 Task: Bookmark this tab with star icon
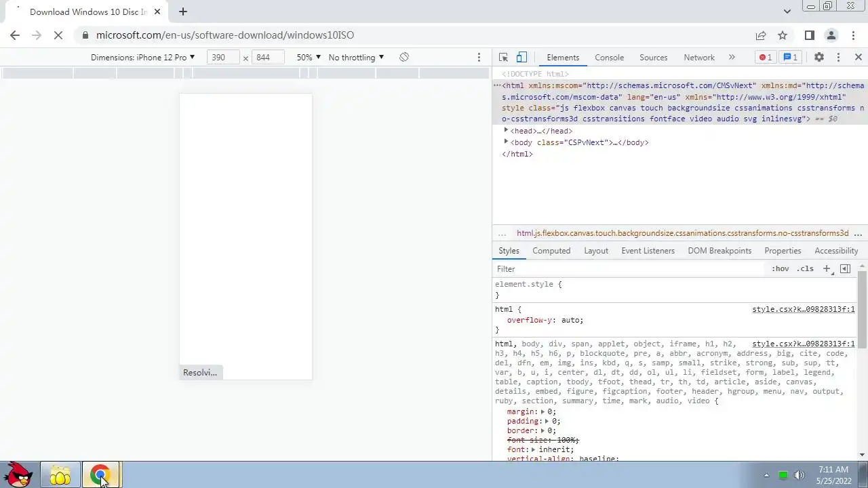(783, 35)
